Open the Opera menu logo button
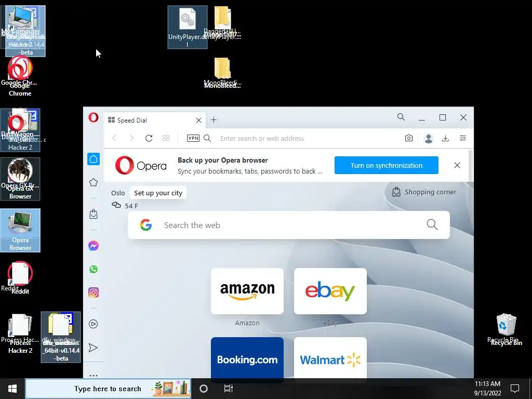The width and height of the screenshot is (532, 399). click(x=94, y=117)
